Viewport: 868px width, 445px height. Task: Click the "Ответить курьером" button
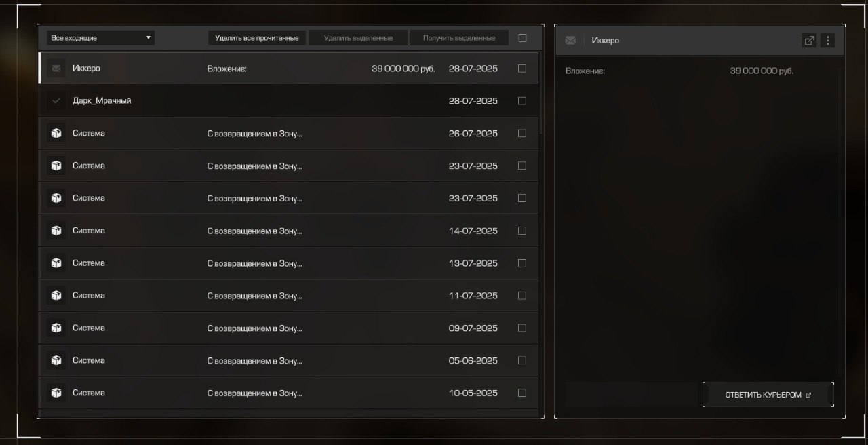(768, 395)
